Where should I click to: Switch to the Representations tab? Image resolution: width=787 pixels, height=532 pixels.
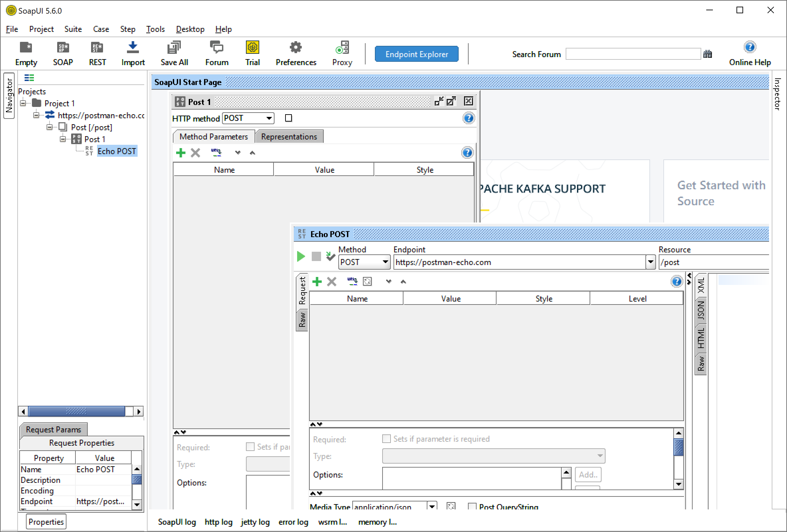(289, 137)
